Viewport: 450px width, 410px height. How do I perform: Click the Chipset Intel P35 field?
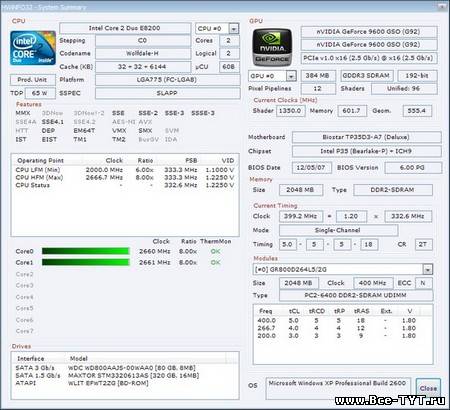click(366, 151)
